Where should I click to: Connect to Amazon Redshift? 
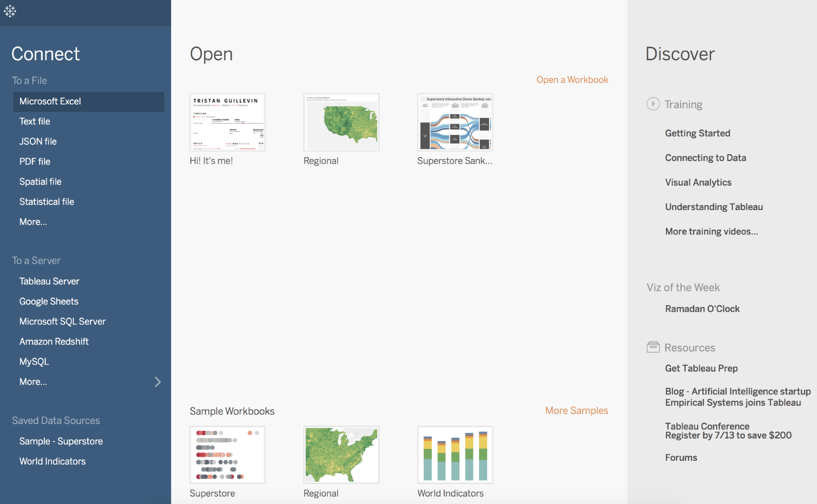(54, 342)
